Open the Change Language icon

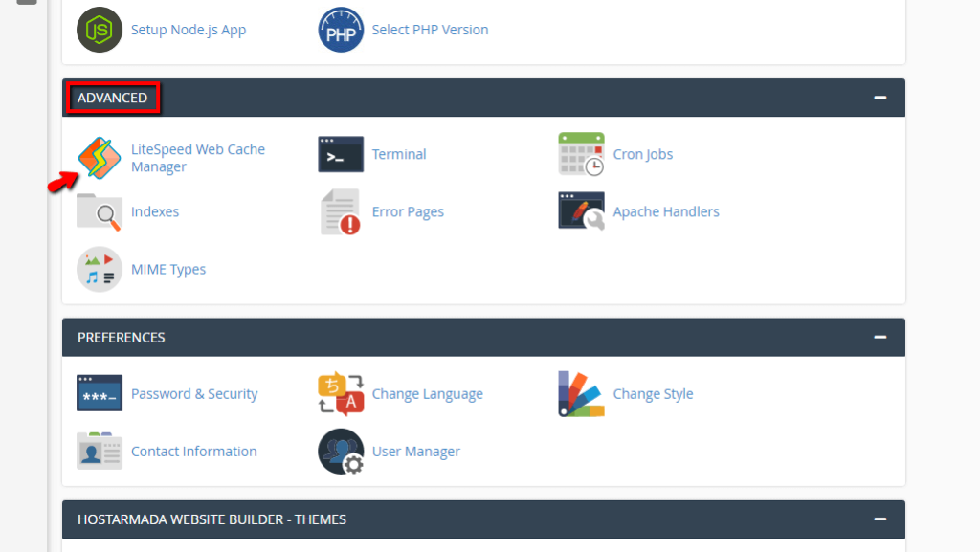(x=341, y=394)
